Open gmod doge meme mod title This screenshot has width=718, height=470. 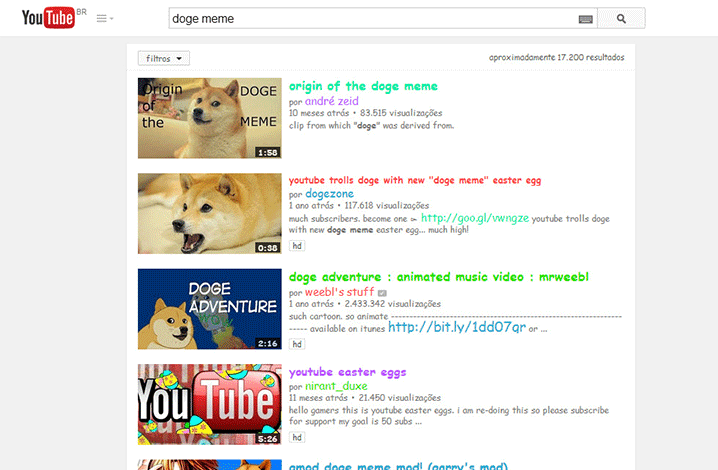tap(398, 465)
